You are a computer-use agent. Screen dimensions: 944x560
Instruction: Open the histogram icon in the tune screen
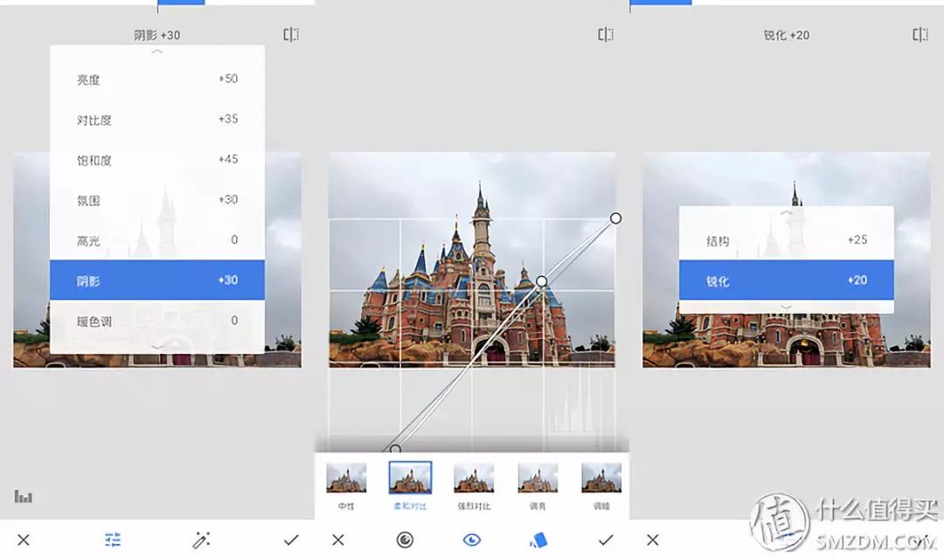coord(24,496)
